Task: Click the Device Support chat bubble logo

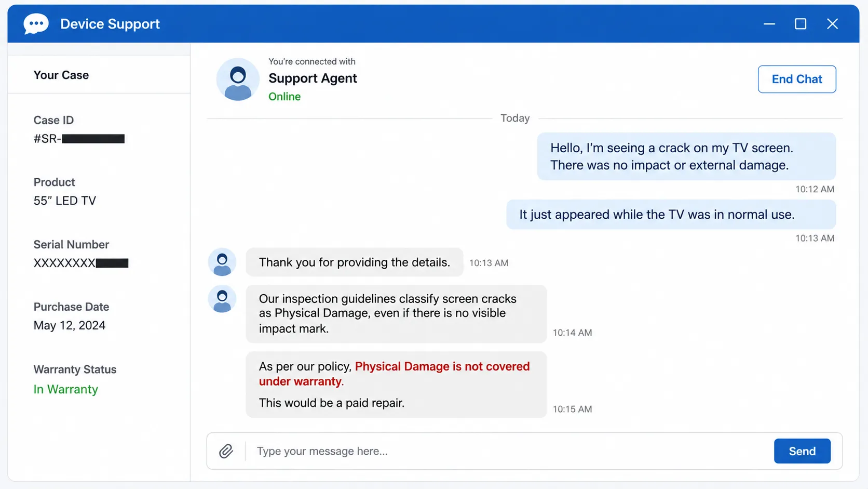Action: click(x=36, y=24)
